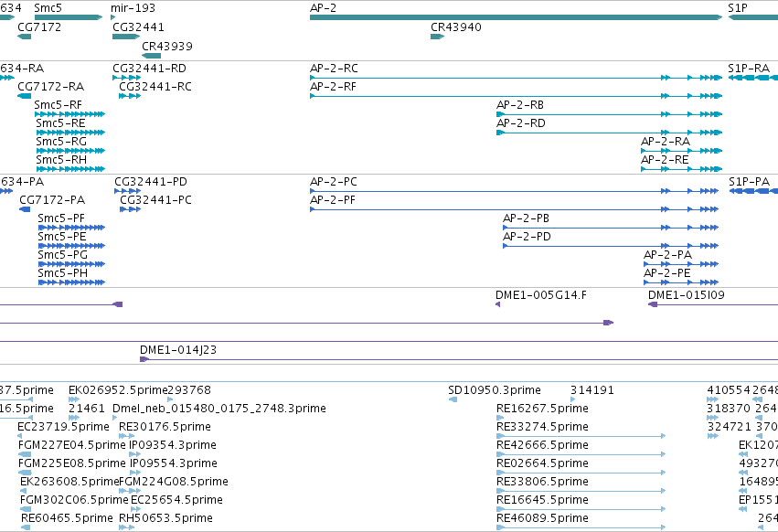Select transcript AP-2-RC
This screenshot has height=532, width=778.
[x=516, y=78]
